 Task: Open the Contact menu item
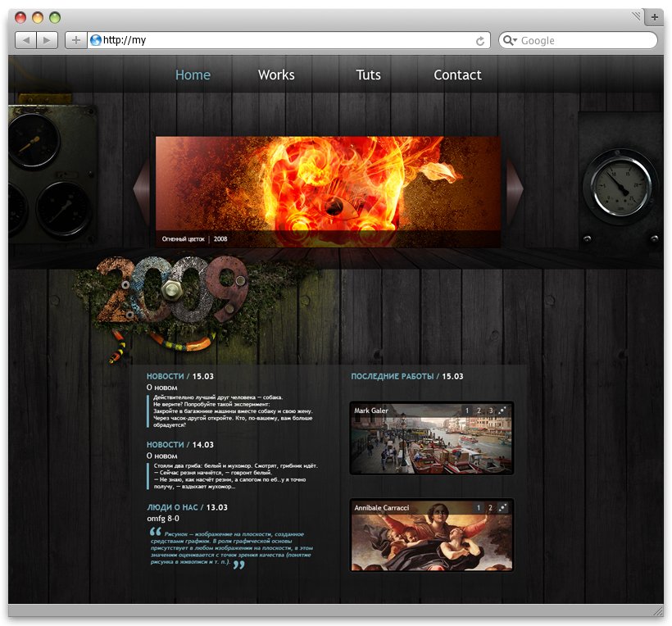457,75
